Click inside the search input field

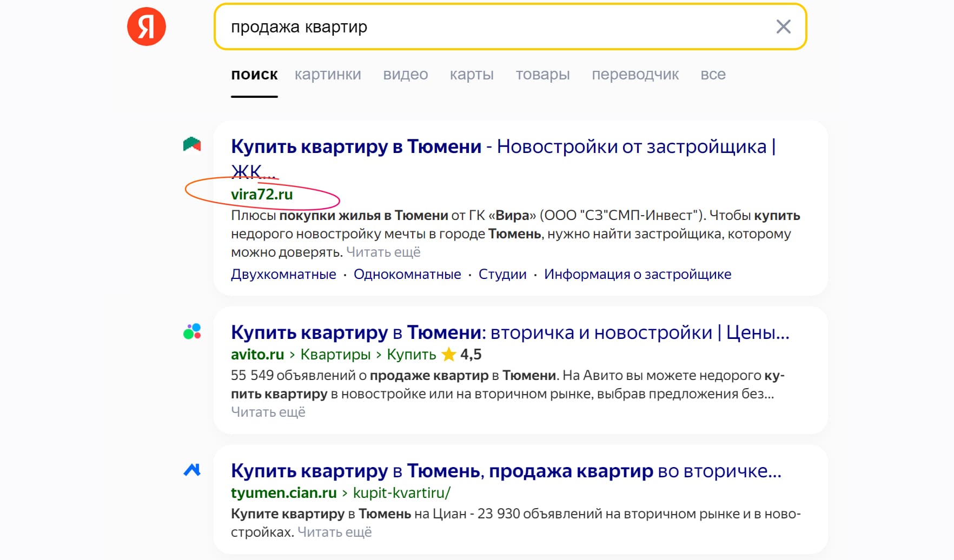[x=487, y=26]
